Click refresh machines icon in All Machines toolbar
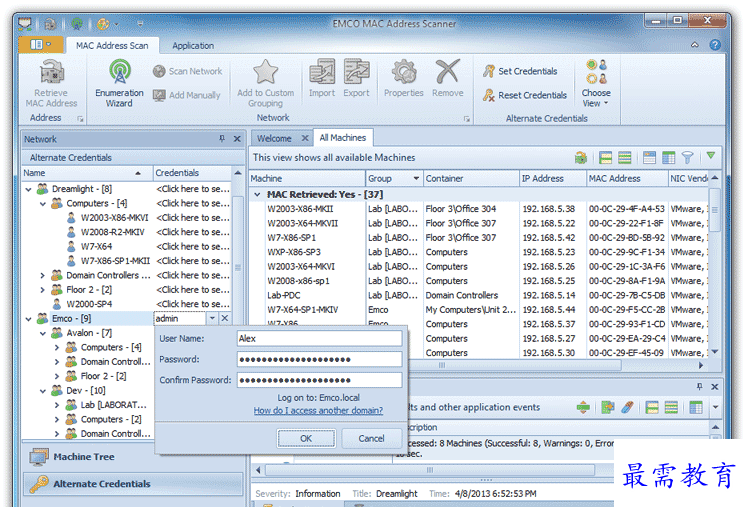This screenshot has height=507, width=744. point(581,157)
